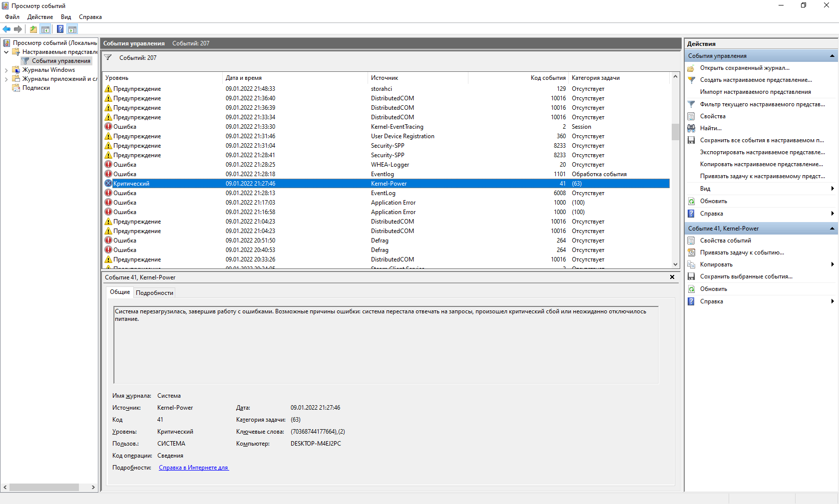Select the Eventlog row with event code 1101
The width and height of the screenshot is (839, 504).
pyautogui.click(x=386, y=174)
